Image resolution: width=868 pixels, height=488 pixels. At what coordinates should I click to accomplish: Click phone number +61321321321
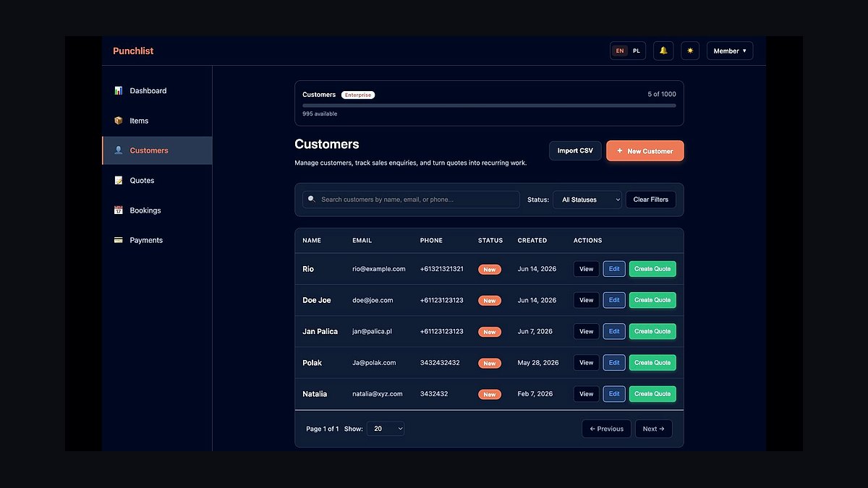442,269
